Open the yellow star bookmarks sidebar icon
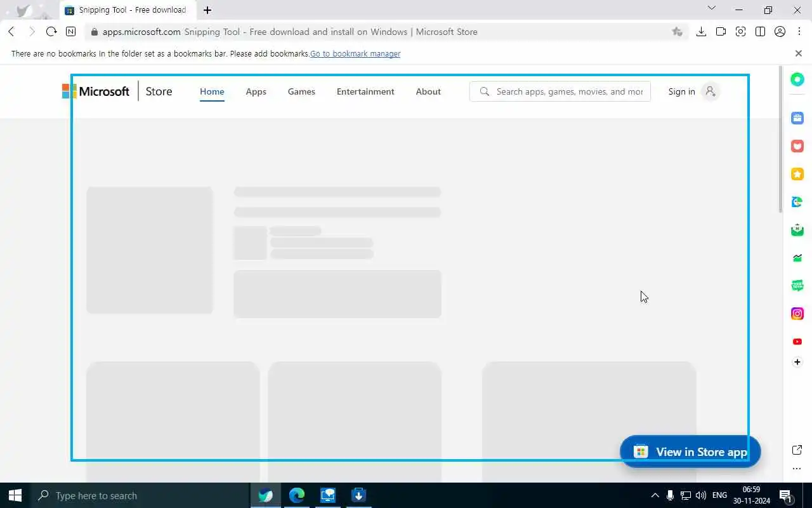The image size is (812, 508). tap(797, 174)
